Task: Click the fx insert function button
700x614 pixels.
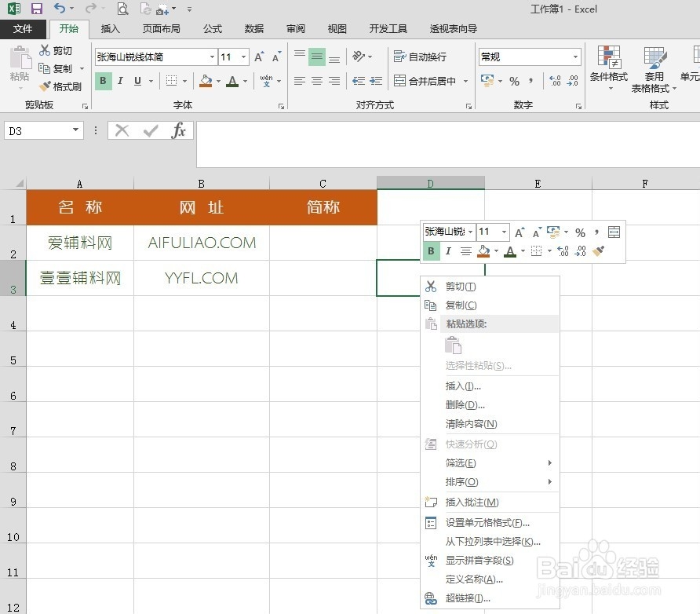Action: pos(178,131)
